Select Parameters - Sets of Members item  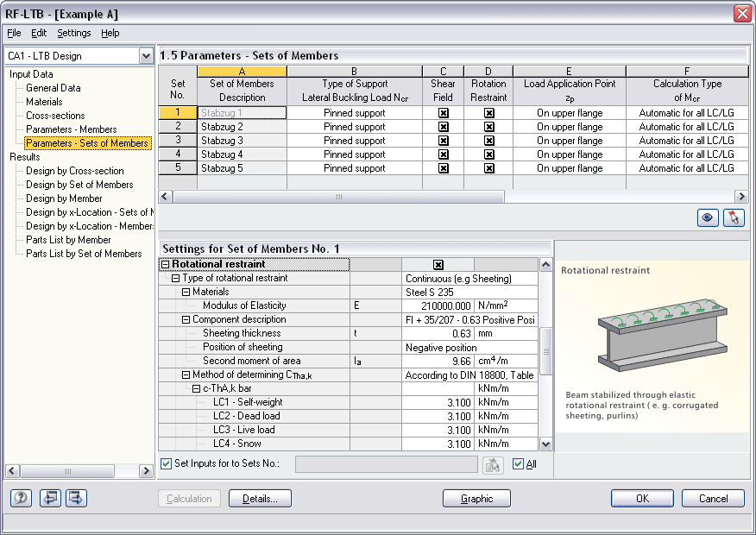87,143
